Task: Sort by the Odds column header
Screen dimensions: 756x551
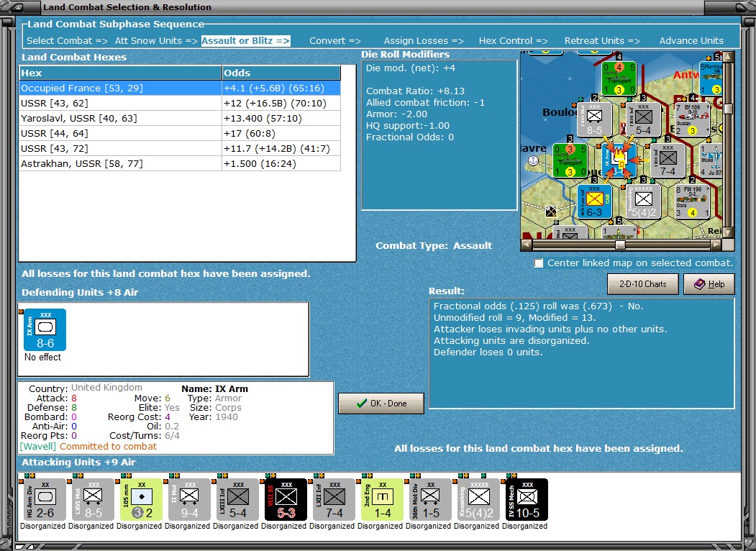Action: point(281,73)
